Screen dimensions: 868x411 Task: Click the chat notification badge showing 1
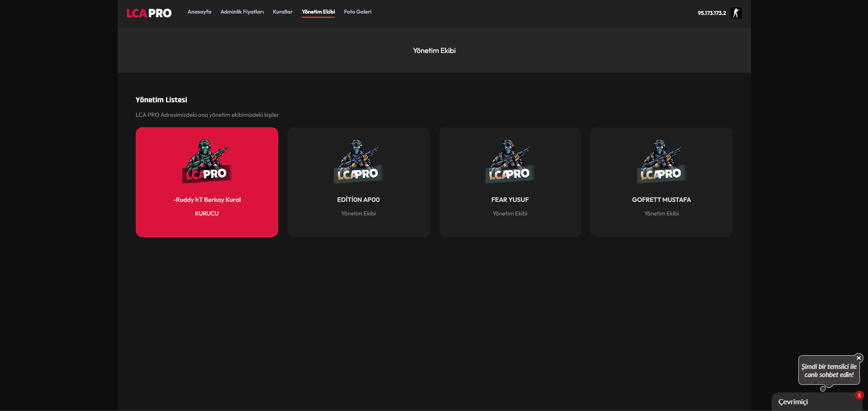[x=859, y=395]
